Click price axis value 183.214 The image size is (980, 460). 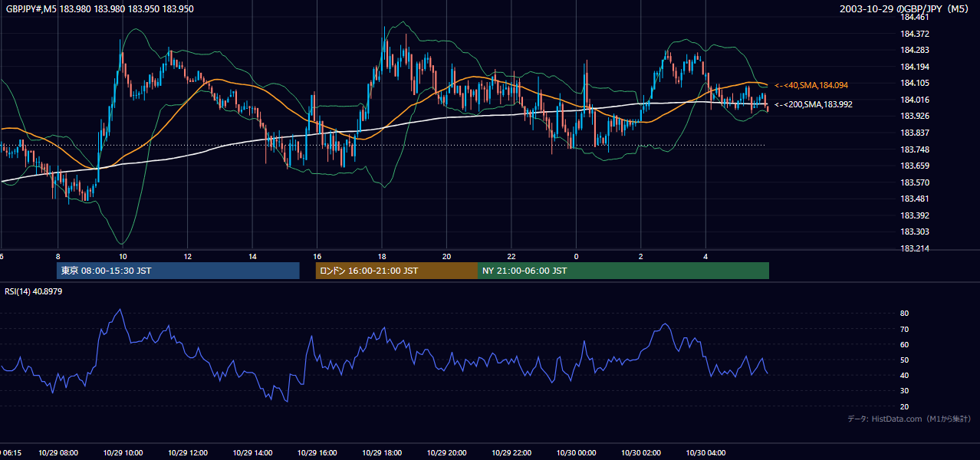916,248
